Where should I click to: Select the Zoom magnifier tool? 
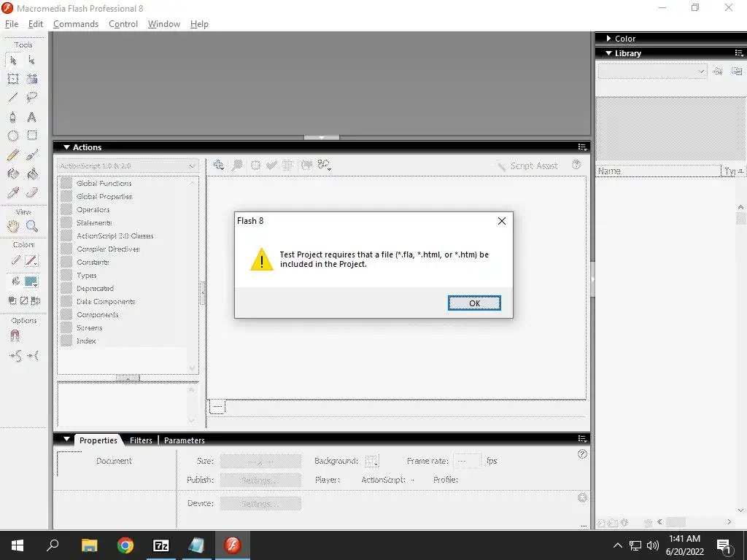click(32, 226)
